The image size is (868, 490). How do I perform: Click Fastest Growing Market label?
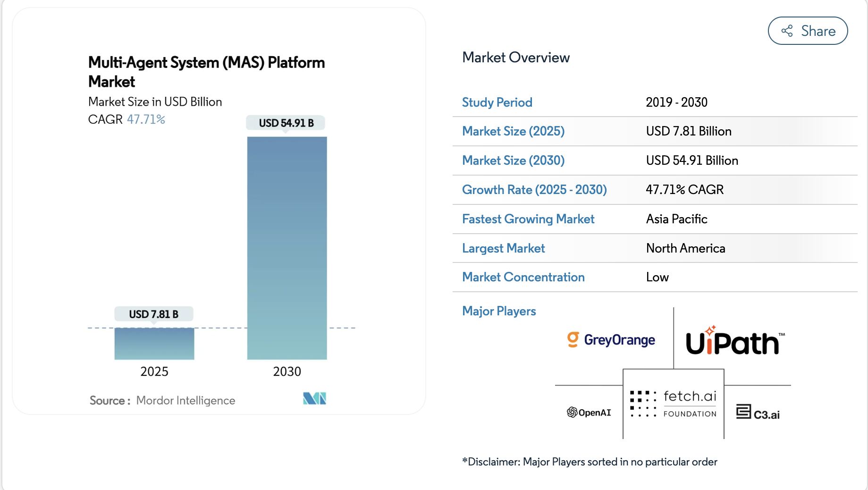click(x=528, y=219)
